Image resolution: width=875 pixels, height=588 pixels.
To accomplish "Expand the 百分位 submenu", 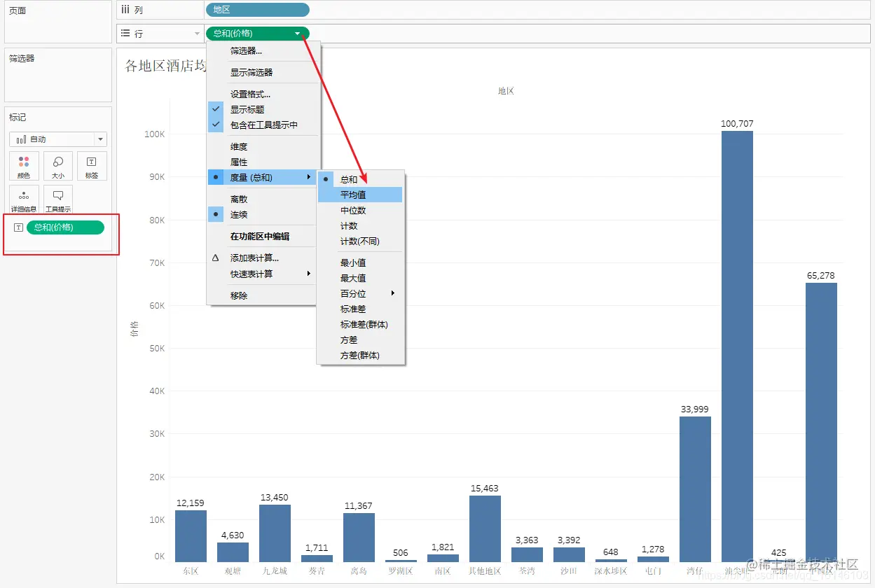I will click(x=361, y=293).
